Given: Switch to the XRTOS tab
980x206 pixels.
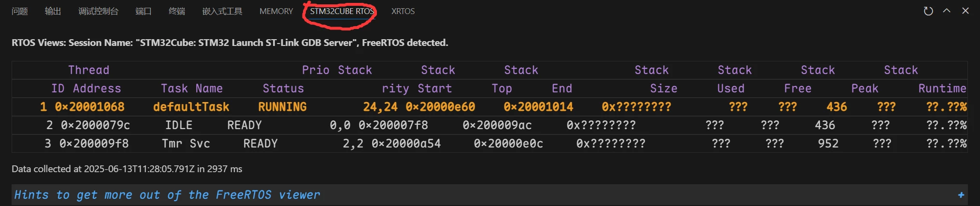Looking at the screenshot, I should click(403, 11).
